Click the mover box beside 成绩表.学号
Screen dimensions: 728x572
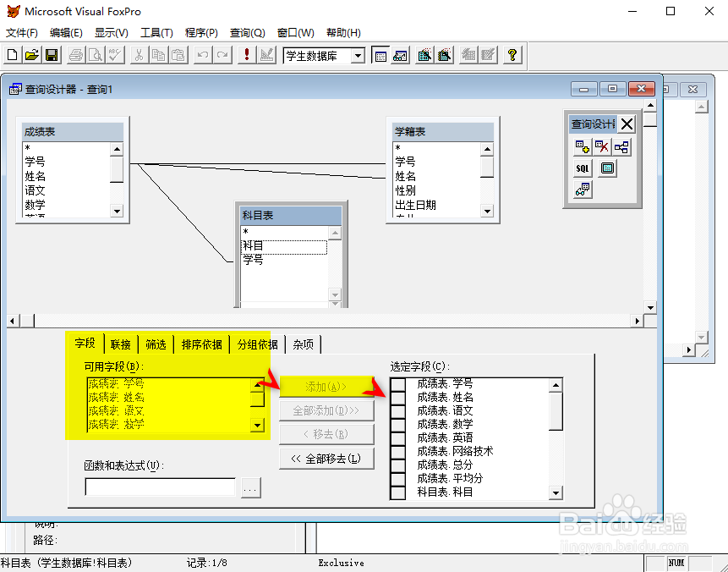point(398,384)
